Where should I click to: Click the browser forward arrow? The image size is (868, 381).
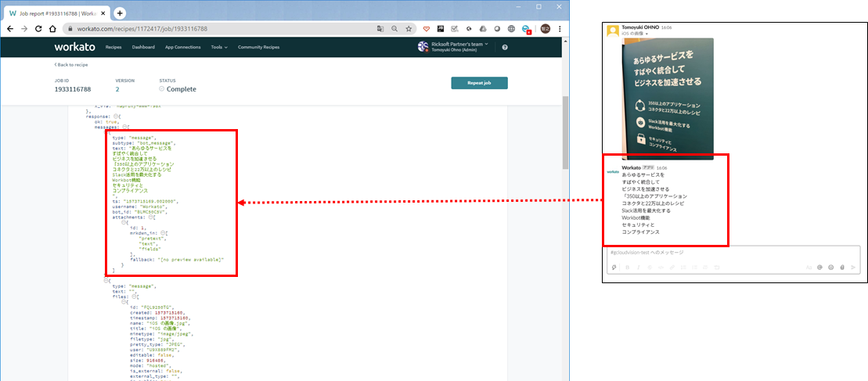pos(23,28)
